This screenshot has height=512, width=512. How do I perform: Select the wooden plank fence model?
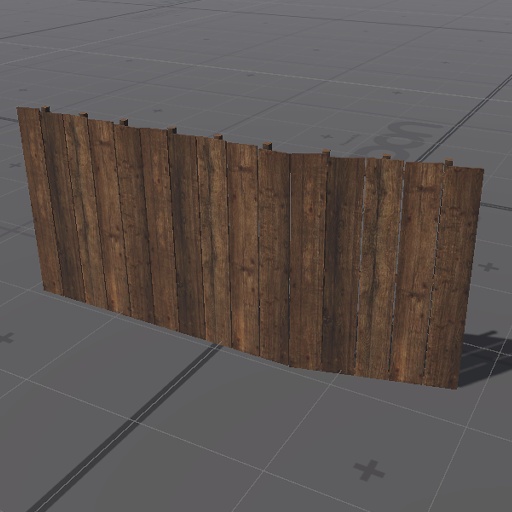[x=250, y=247]
